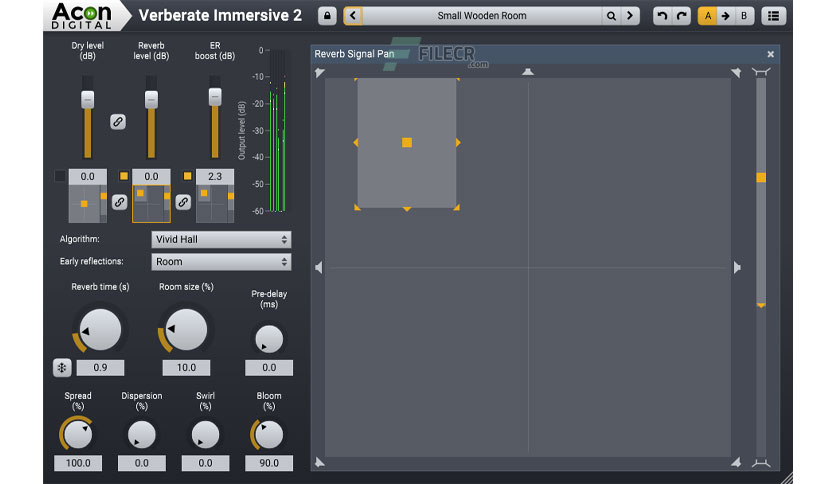
Task: Click the Acon Digital logo
Action: click(82, 16)
